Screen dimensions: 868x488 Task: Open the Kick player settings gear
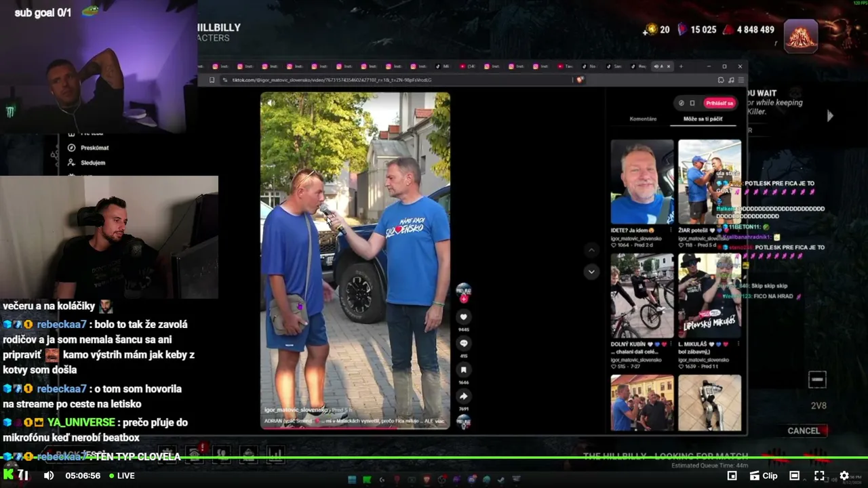844,476
